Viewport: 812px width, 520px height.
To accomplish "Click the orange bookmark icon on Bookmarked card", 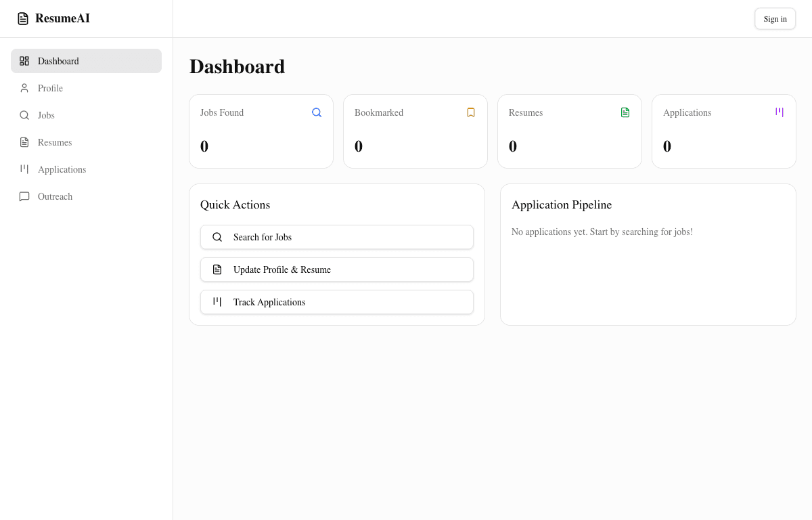I will 471,112.
